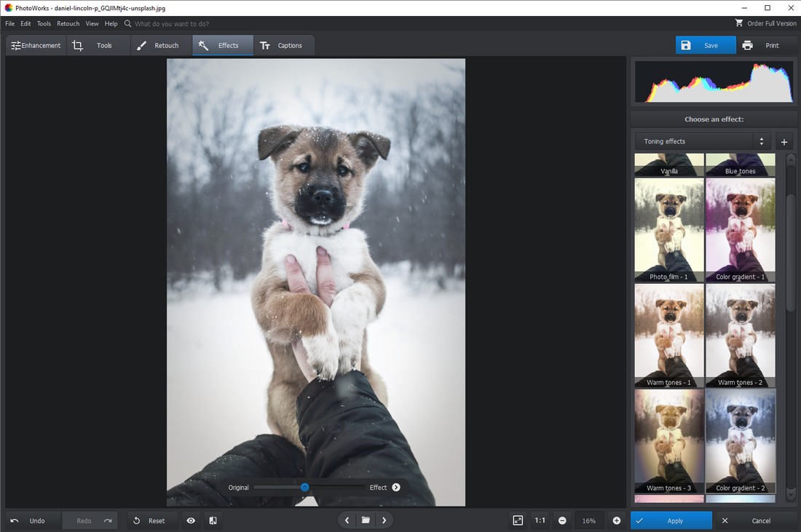This screenshot has width=801, height=532.
Task: Add new effect with plus button
Action: coord(784,142)
